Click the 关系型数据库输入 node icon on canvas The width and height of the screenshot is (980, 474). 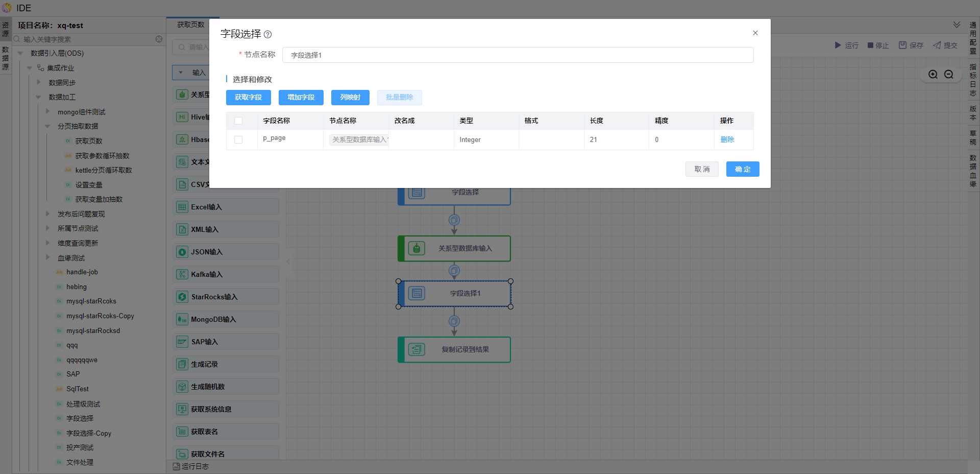point(416,249)
